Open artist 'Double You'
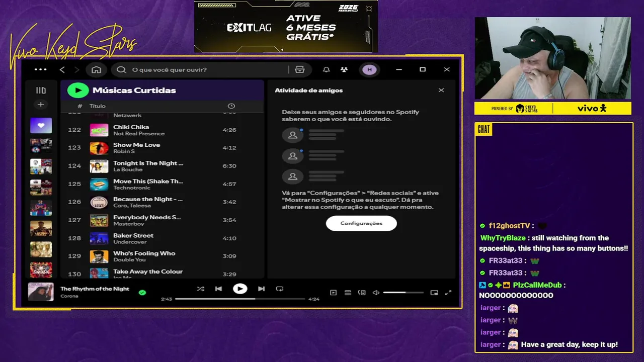This screenshot has width=644, height=362. [129, 260]
